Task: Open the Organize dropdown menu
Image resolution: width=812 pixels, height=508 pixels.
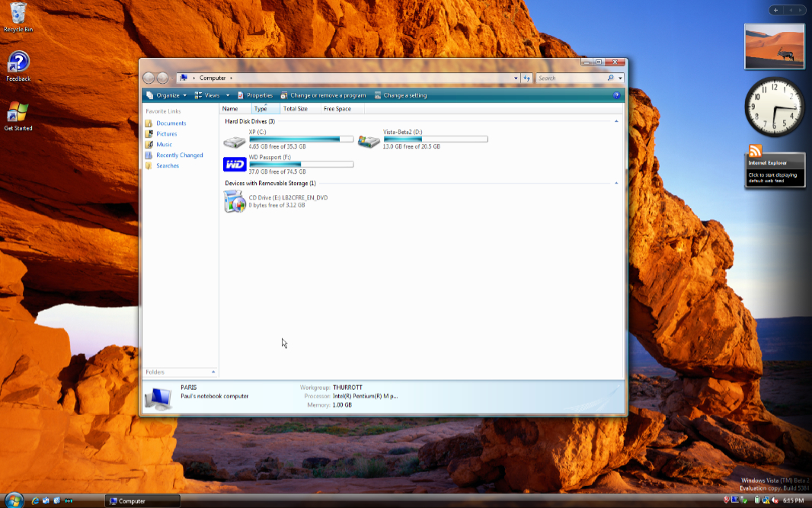Action: click(168, 95)
